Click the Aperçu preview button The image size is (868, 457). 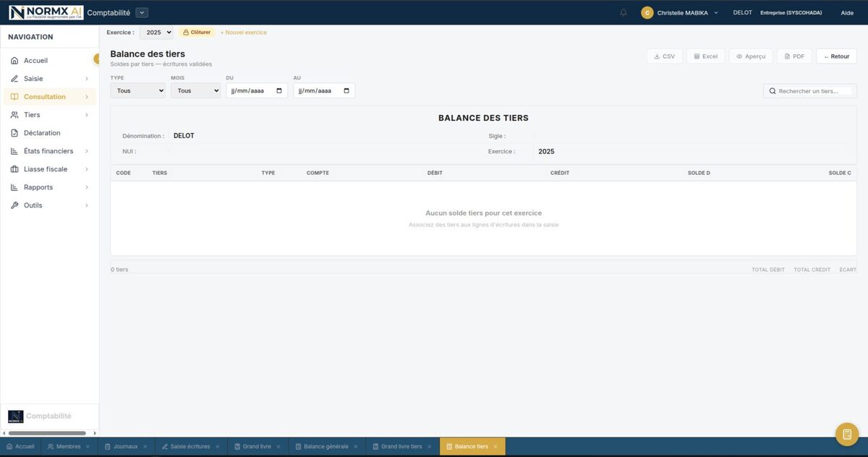751,56
